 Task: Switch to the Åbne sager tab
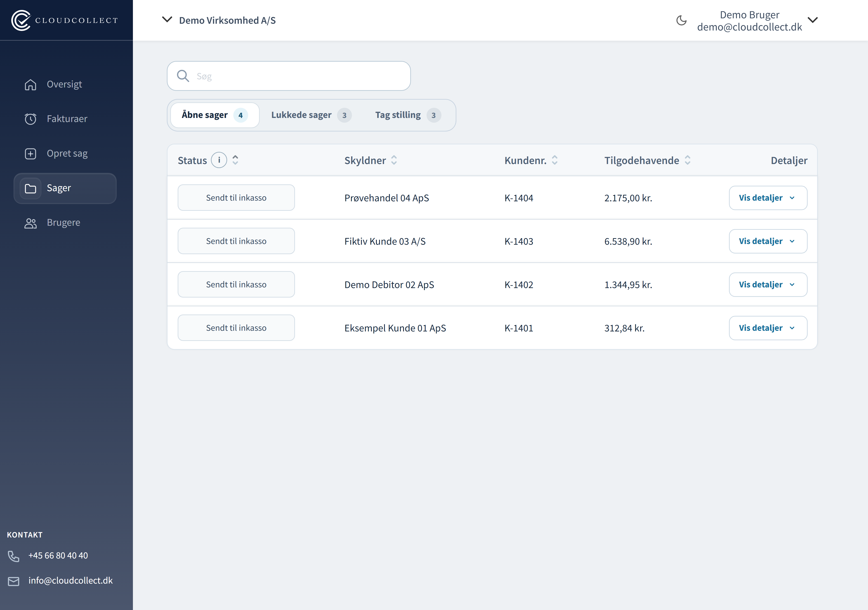click(215, 115)
